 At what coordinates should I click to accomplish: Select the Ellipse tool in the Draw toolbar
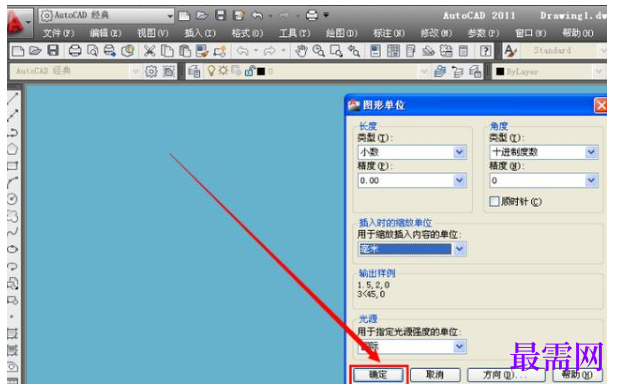coord(13,249)
